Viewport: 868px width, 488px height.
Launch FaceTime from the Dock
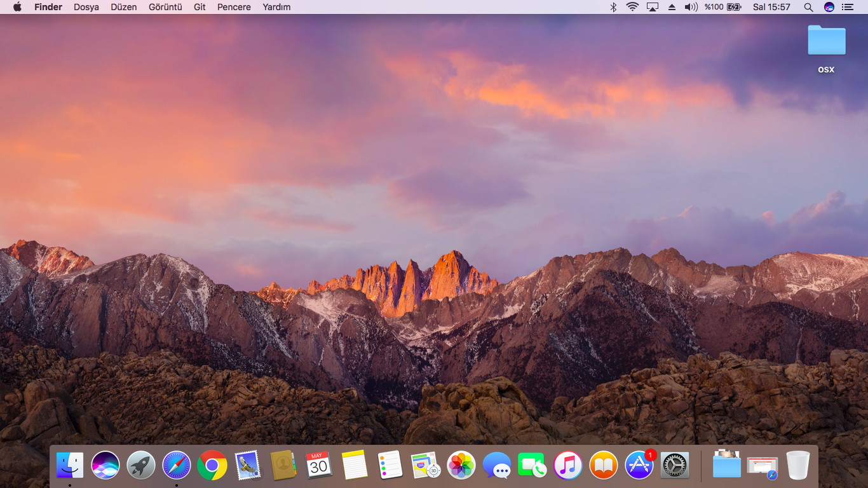532,466
